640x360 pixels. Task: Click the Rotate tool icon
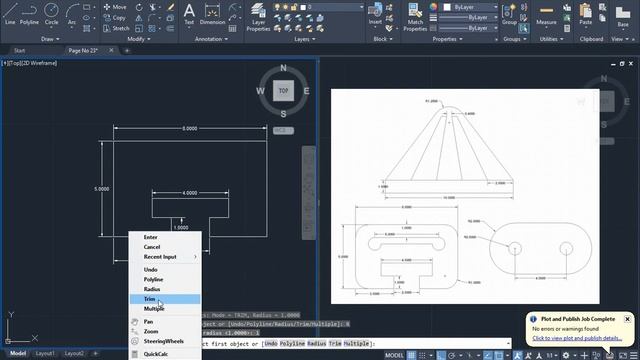pos(139,7)
